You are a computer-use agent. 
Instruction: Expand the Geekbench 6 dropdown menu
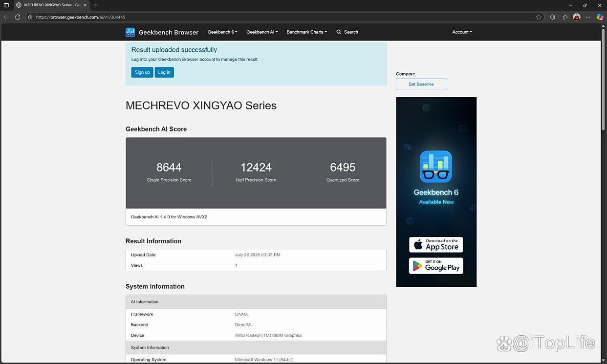(x=222, y=32)
